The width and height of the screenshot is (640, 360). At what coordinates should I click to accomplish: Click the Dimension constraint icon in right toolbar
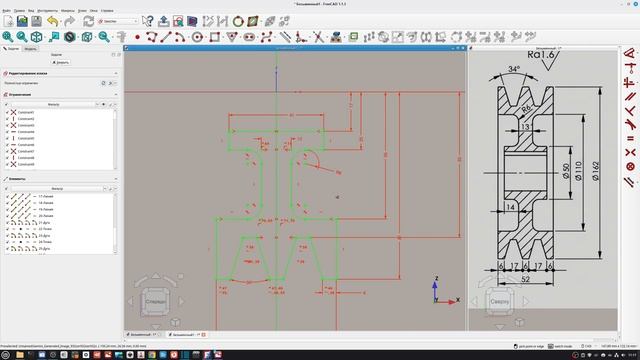point(630,53)
